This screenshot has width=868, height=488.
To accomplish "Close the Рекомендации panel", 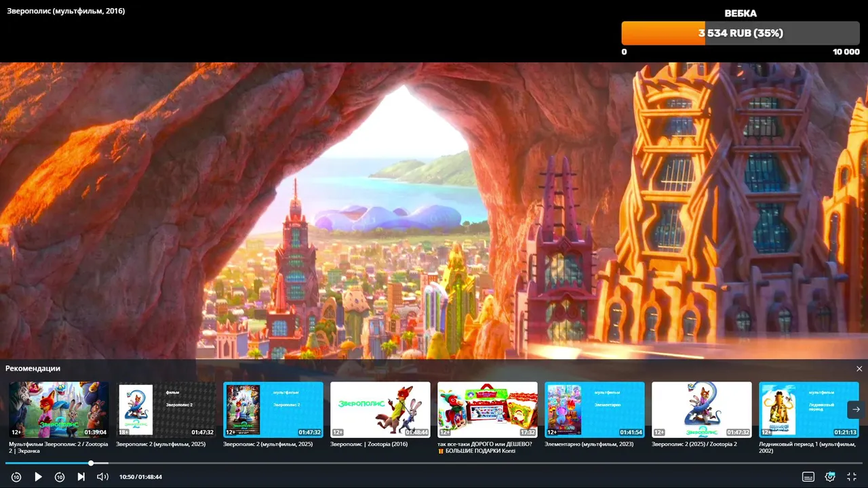I will (859, 369).
